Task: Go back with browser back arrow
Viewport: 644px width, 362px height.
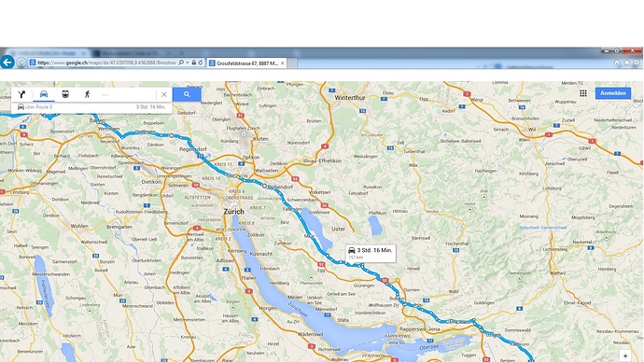Action: point(7,63)
